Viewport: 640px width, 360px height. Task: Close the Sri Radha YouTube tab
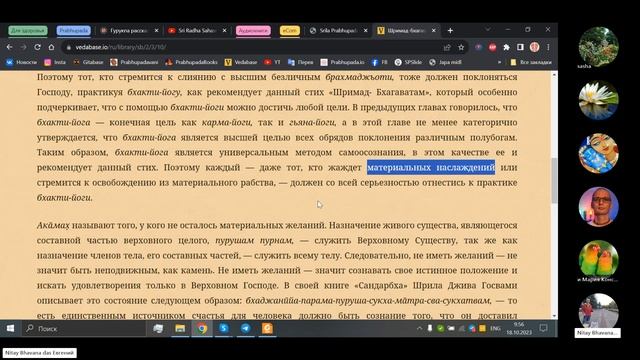(224, 31)
